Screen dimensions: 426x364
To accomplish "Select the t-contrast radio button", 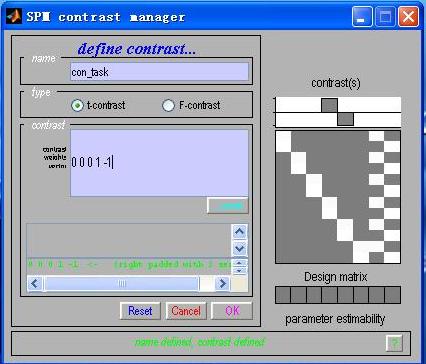I will [x=77, y=106].
